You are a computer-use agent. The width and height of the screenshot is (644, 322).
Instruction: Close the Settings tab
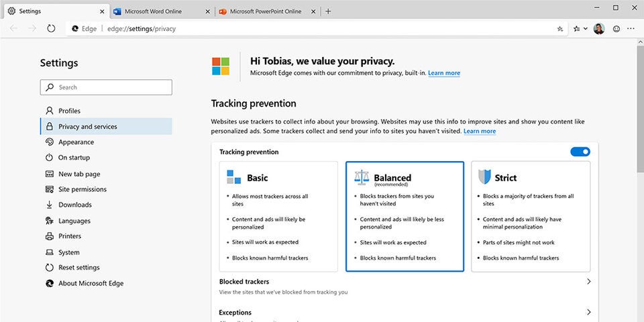[x=102, y=11]
